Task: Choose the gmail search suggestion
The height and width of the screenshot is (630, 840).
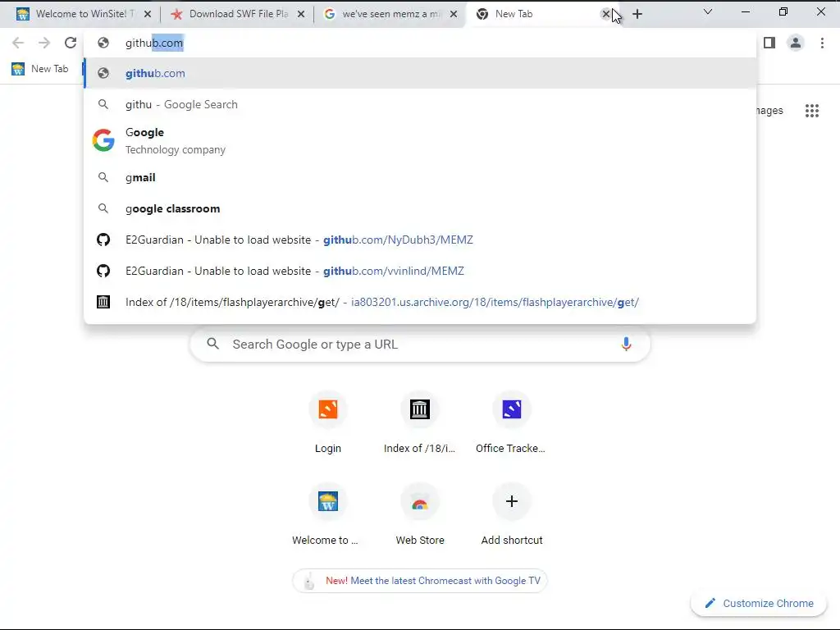Action: [420, 177]
